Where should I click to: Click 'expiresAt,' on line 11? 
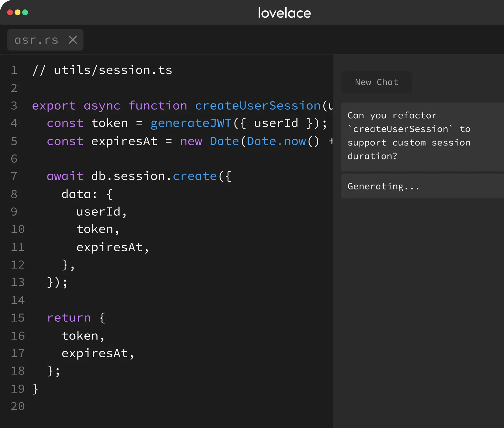(x=113, y=247)
